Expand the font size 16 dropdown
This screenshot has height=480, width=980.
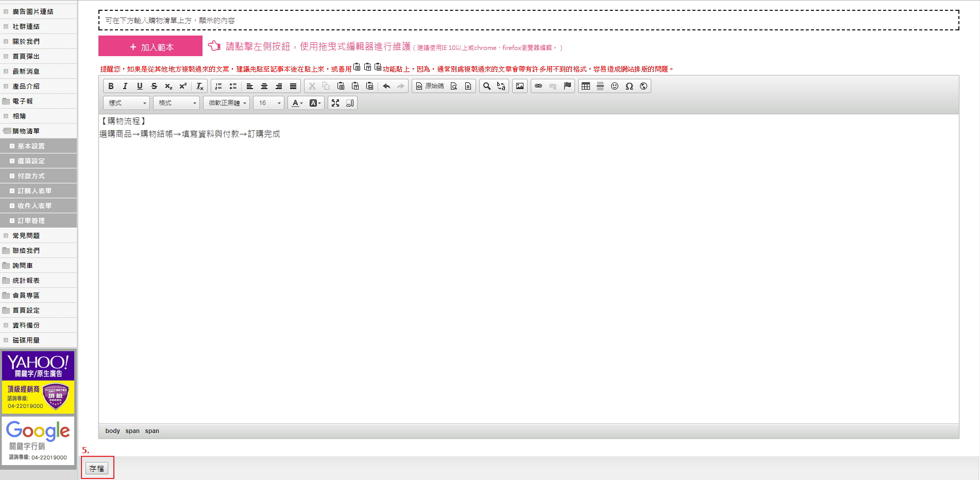269,103
